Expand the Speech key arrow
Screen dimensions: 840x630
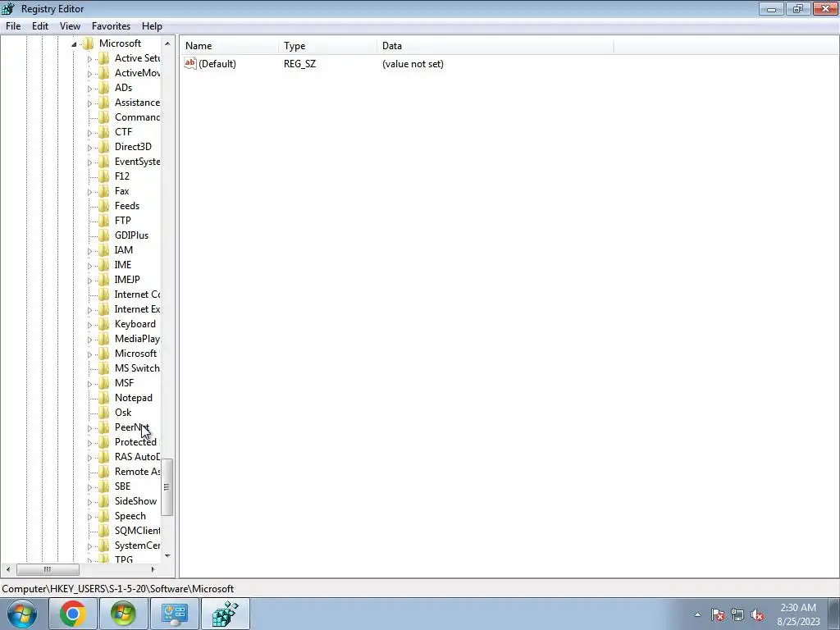[89, 517]
